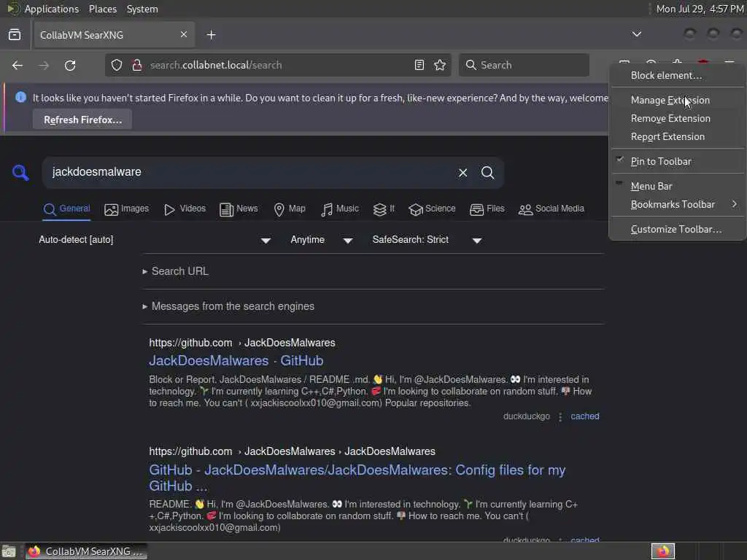
Task: Click the Map pin icon
Action: 279,209
